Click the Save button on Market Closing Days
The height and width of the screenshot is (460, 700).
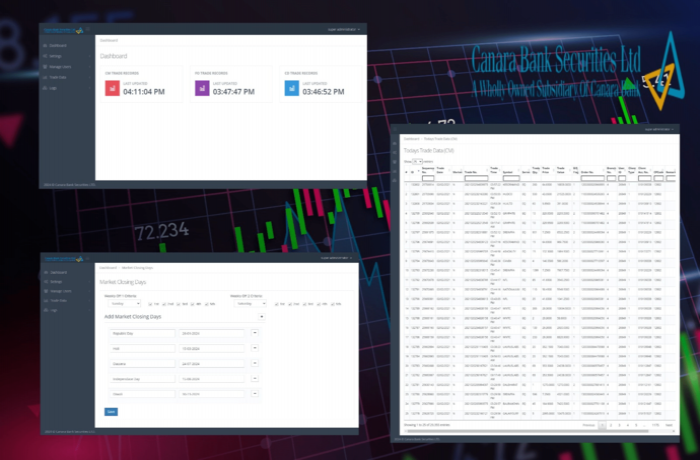pos(111,412)
